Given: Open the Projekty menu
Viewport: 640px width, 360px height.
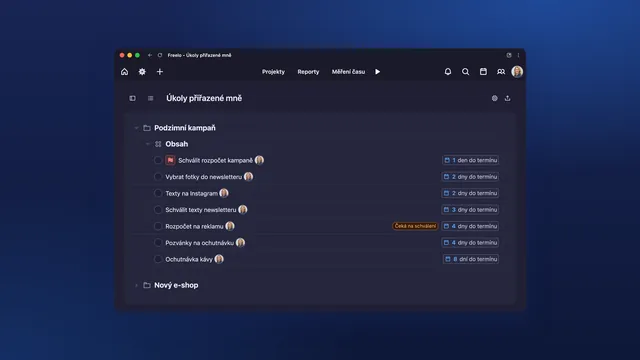Looking at the screenshot, I should click(273, 72).
